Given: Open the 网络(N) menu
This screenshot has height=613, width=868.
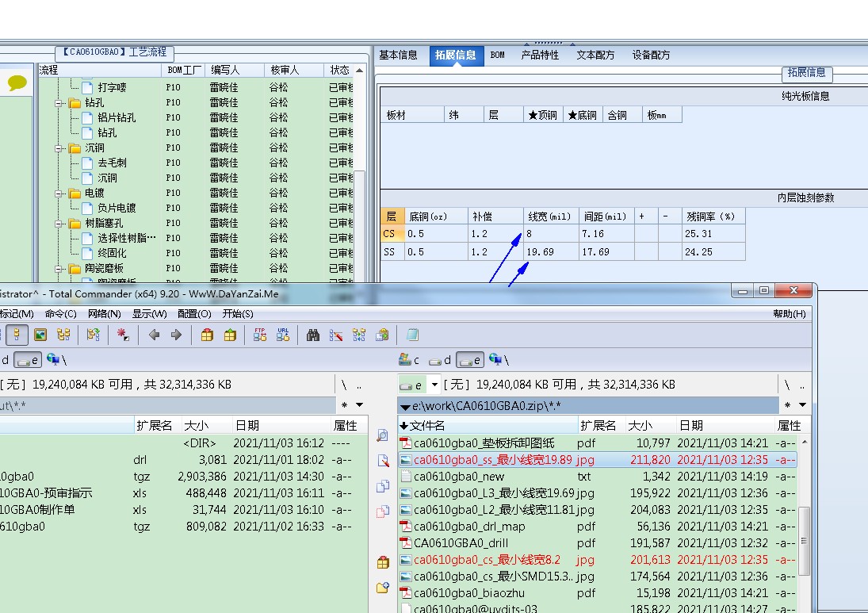Looking at the screenshot, I should pos(105,314).
